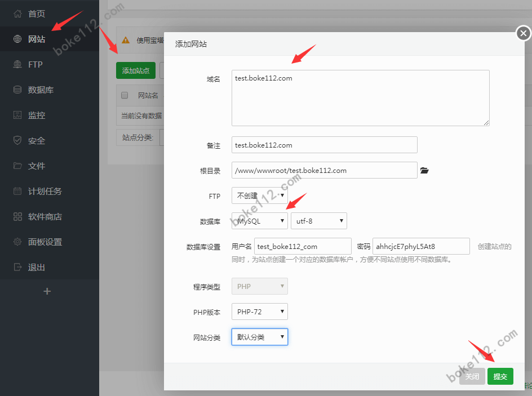
Task: Open 数据库 menu item
Action: (x=50, y=90)
